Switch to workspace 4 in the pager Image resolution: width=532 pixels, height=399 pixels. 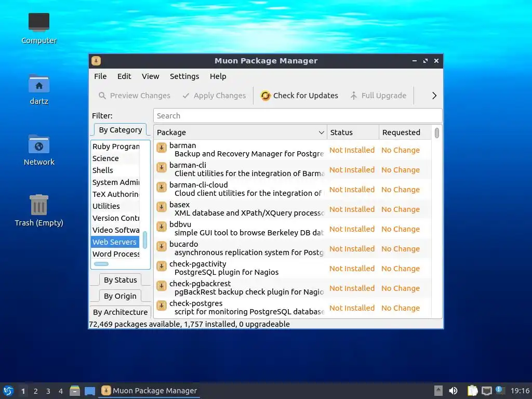point(61,391)
